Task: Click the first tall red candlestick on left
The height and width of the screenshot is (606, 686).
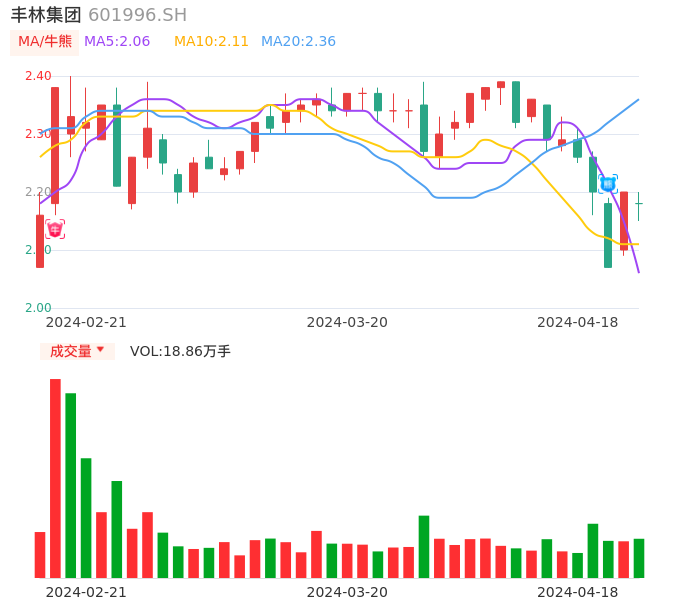Action: (x=55, y=145)
